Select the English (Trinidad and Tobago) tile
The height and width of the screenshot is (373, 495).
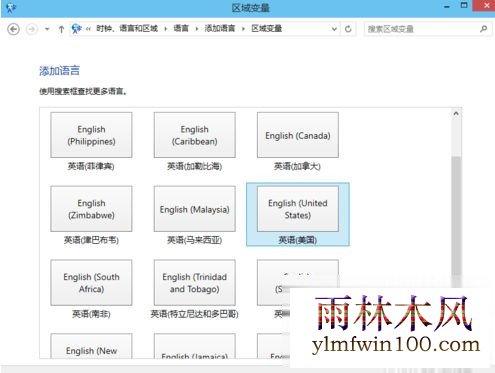point(195,283)
